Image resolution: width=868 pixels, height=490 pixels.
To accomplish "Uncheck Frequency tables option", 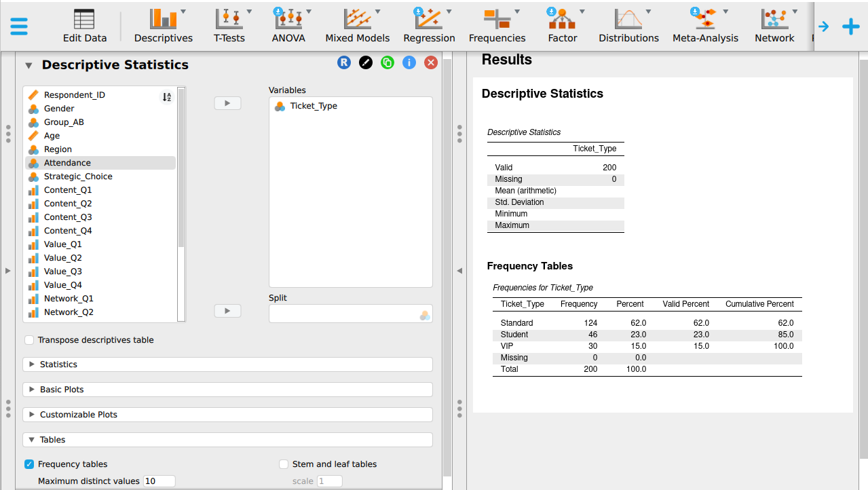I will click(29, 464).
